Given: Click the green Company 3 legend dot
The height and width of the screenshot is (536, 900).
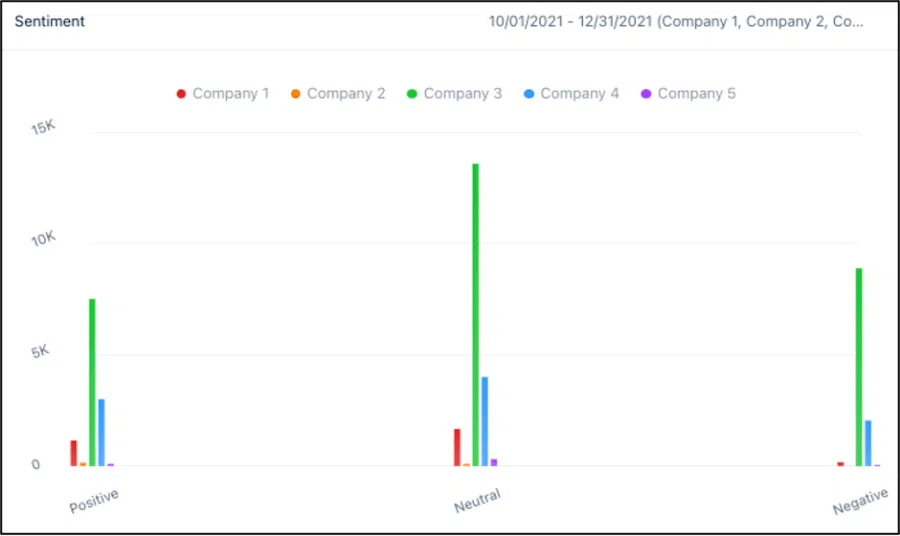Looking at the screenshot, I should coord(412,94).
